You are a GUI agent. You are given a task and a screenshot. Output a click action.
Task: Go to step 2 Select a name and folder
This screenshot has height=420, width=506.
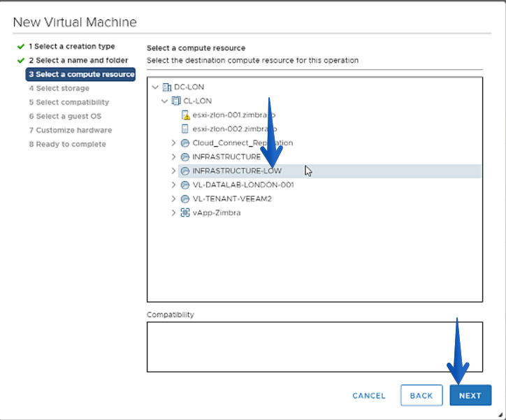[x=78, y=60]
